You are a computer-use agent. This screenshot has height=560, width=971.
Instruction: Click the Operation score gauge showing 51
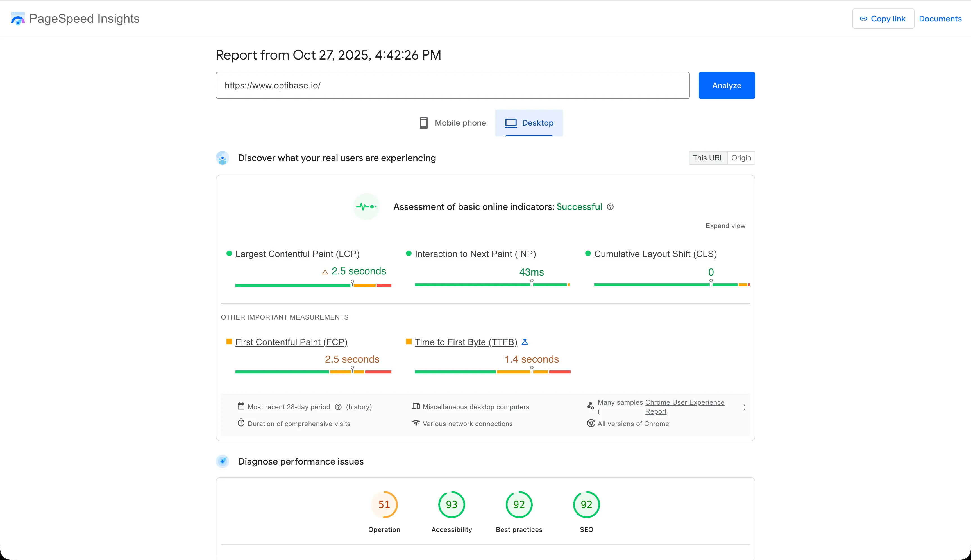click(384, 504)
